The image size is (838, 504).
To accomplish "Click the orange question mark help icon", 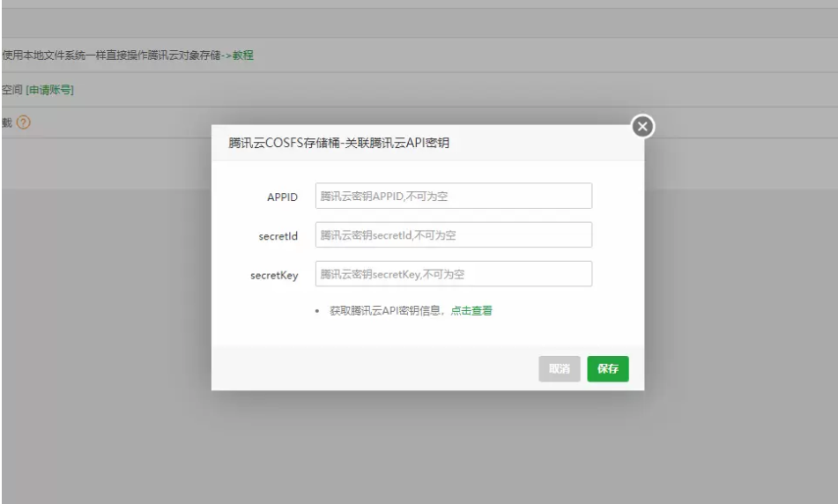I will click(24, 122).
